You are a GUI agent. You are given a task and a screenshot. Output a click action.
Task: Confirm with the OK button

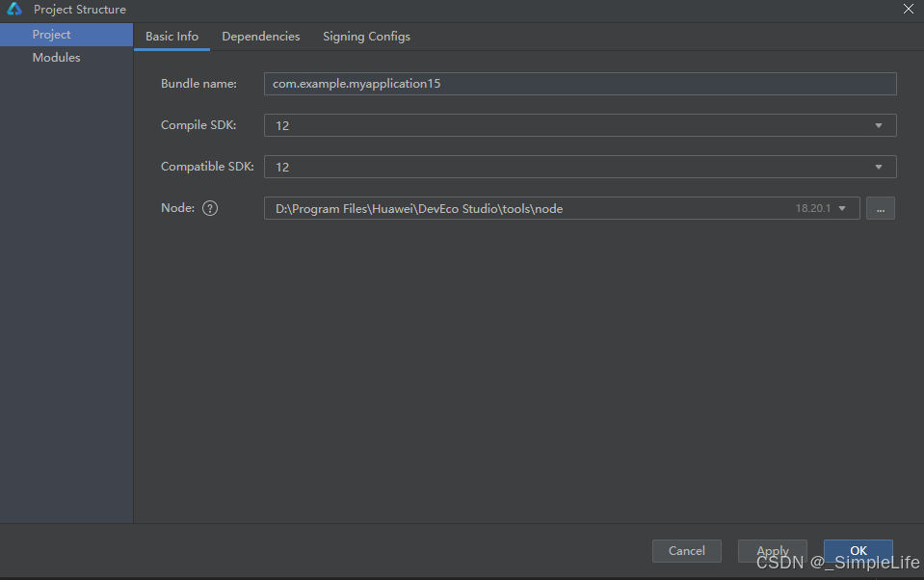point(858,551)
